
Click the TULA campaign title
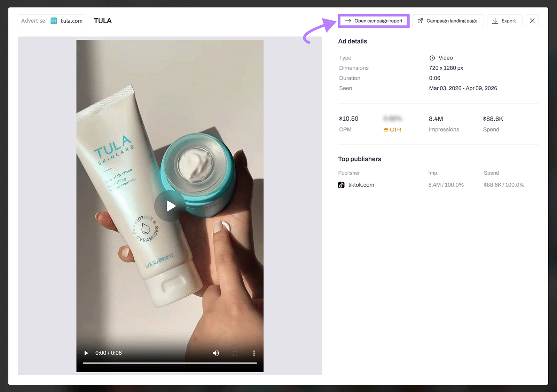pos(103,21)
